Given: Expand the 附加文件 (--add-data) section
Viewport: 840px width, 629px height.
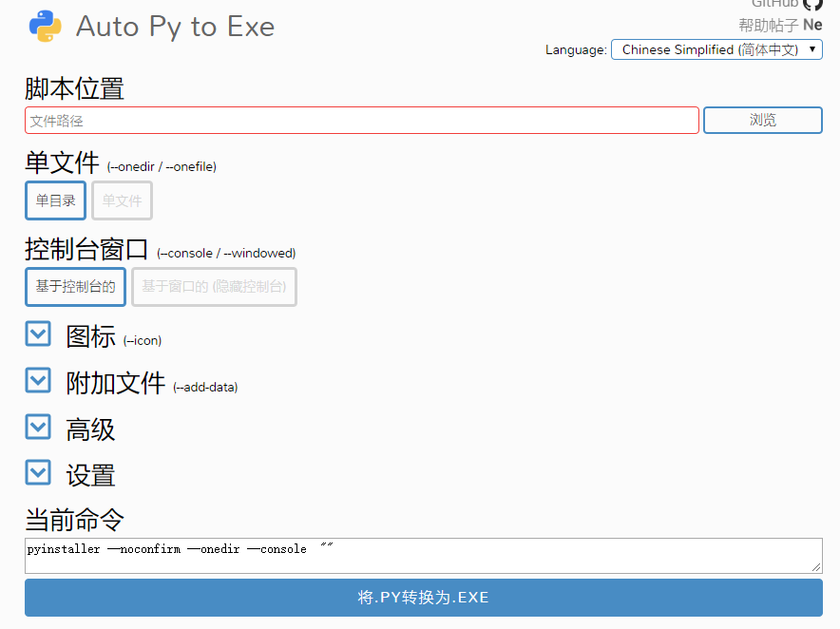Looking at the screenshot, I should [x=37, y=380].
